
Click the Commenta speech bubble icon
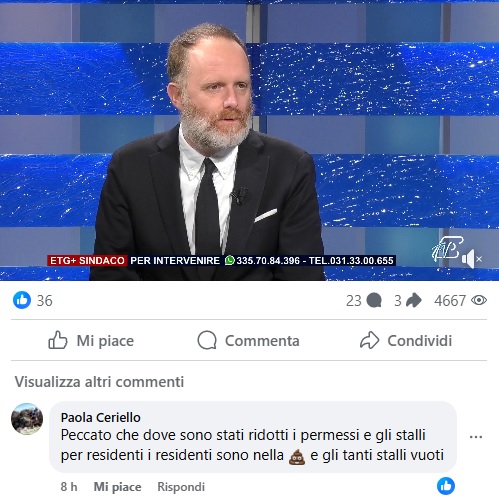click(207, 340)
